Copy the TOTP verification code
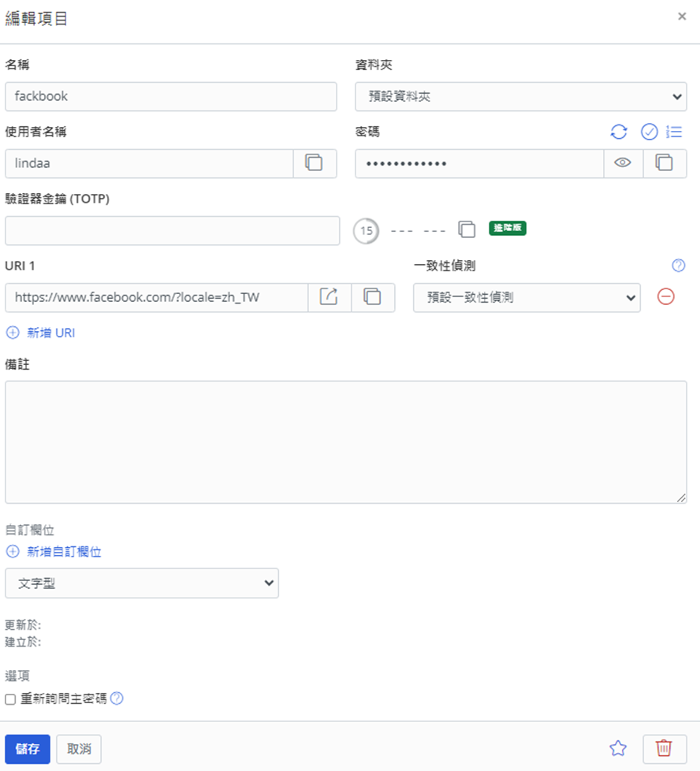This screenshot has width=700, height=771. pos(467,229)
